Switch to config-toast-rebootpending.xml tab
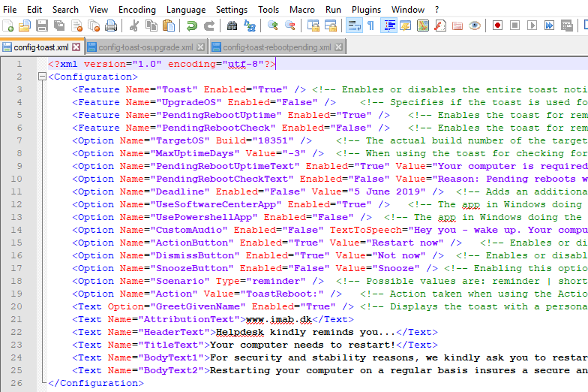Screen dimensions: 588x392 click(x=277, y=47)
